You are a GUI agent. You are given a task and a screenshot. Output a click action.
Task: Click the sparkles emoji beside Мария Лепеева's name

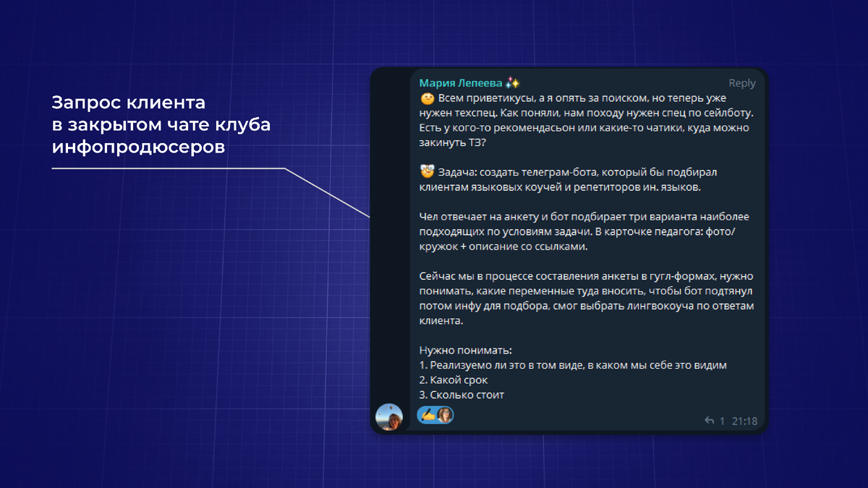click(x=511, y=83)
